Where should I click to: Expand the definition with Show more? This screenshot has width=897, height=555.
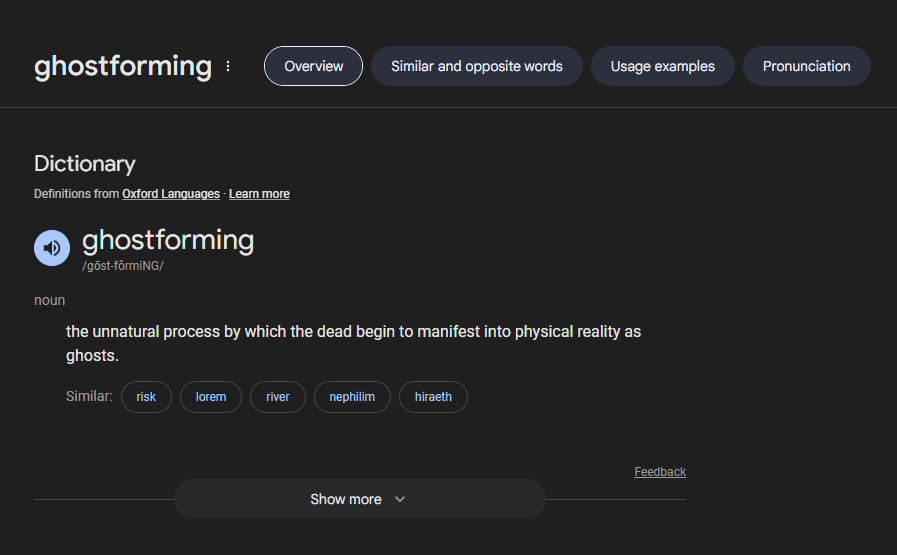click(359, 499)
